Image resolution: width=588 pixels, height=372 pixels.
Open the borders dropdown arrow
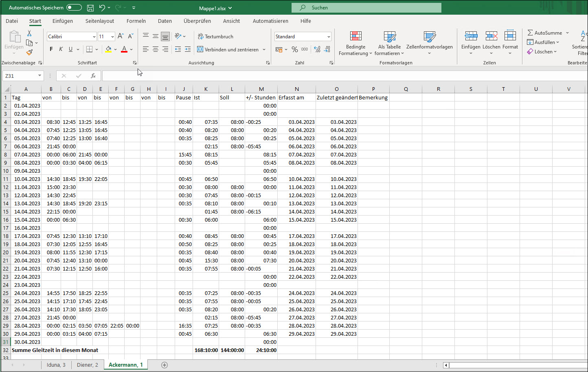coord(97,49)
